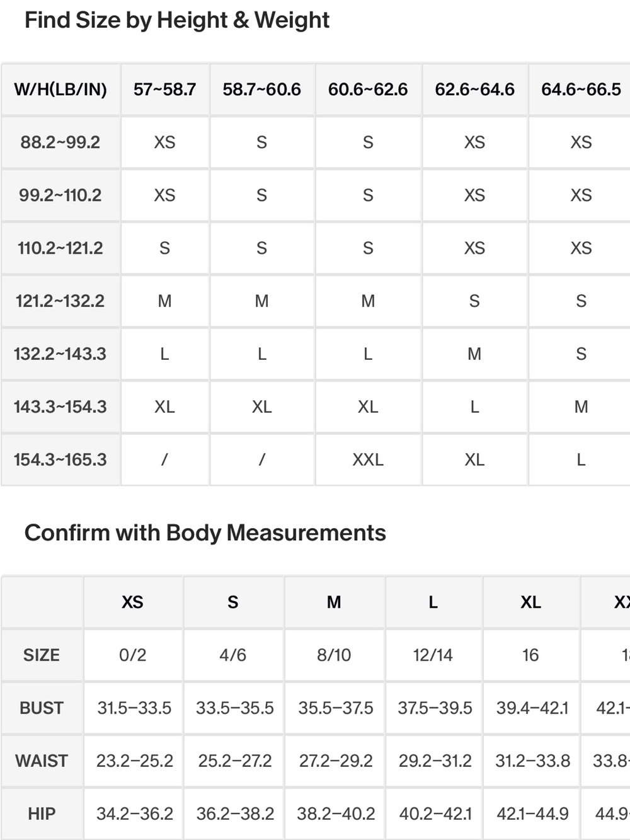
Task: Click the 143.3~154.3 weight row label
Action: pyautogui.click(x=60, y=407)
